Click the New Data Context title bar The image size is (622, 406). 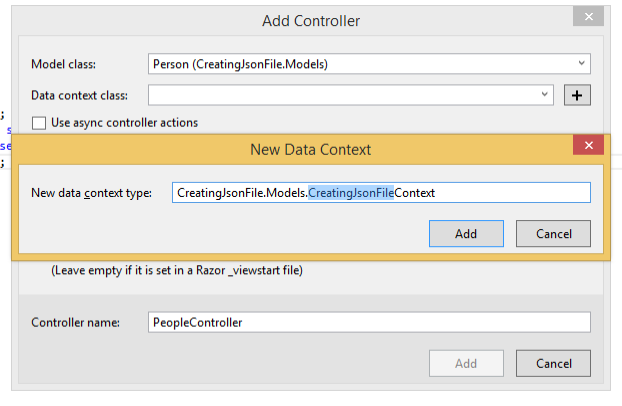tap(310, 149)
